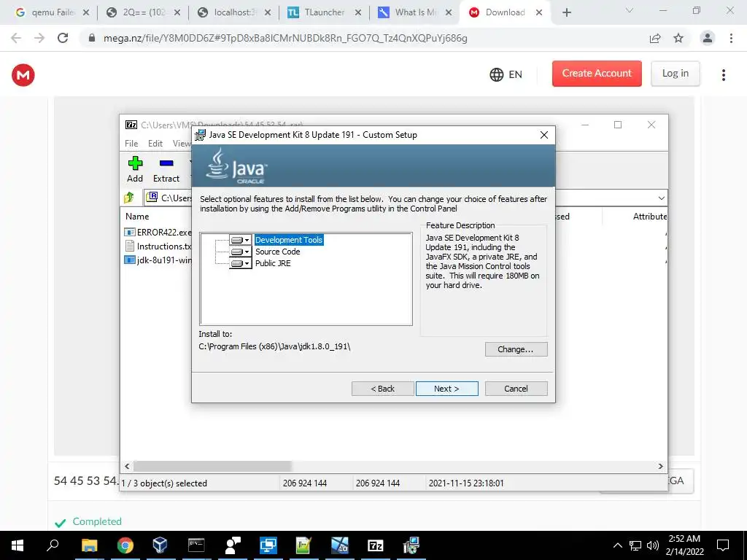Open the 7-Zip Edit menu

(x=155, y=144)
